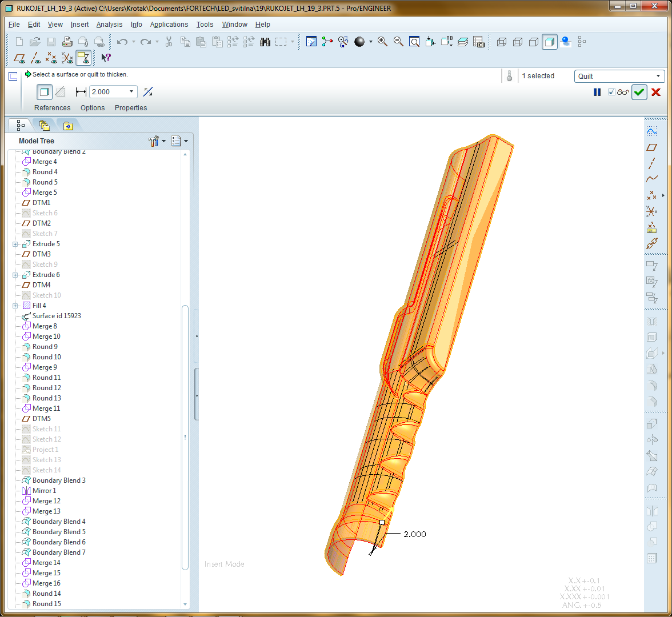Accept feature with green checkmark

point(639,92)
